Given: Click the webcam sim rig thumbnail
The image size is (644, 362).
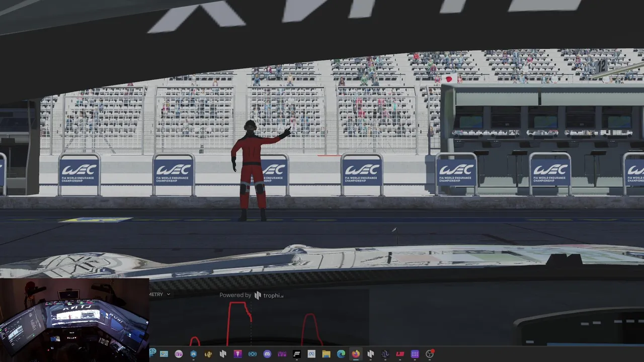Looking at the screenshot, I should (x=74, y=320).
